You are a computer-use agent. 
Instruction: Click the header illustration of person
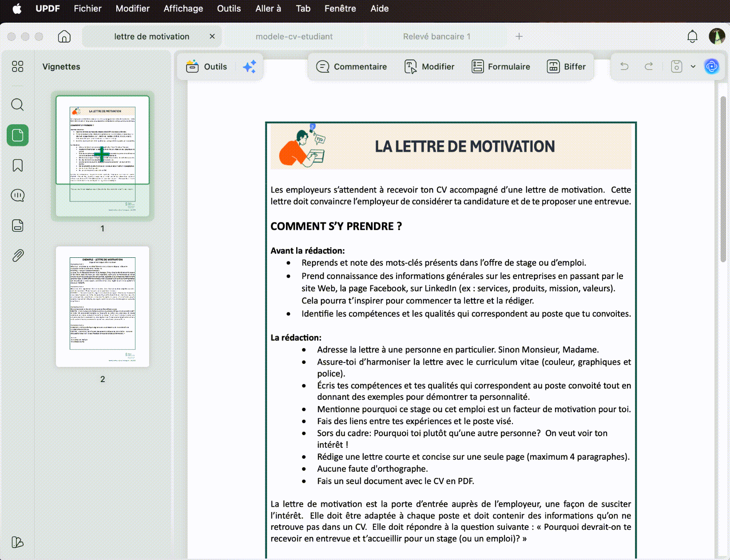(x=303, y=145)
